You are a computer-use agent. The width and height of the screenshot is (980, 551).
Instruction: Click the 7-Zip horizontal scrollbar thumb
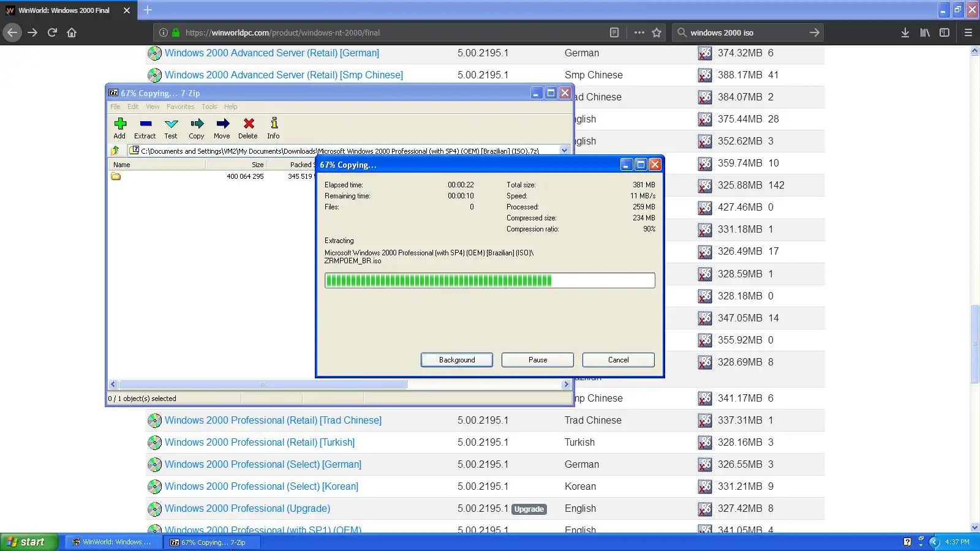(263, 384)
